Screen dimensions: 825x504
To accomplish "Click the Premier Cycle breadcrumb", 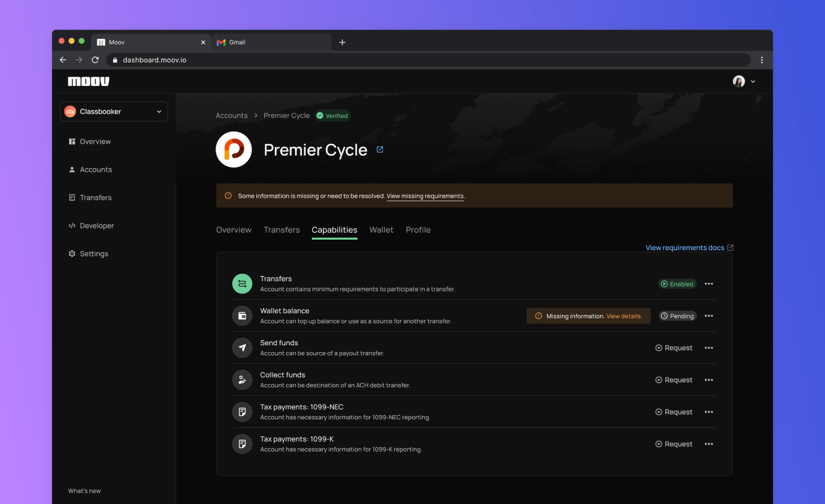I will coord(287,115).
